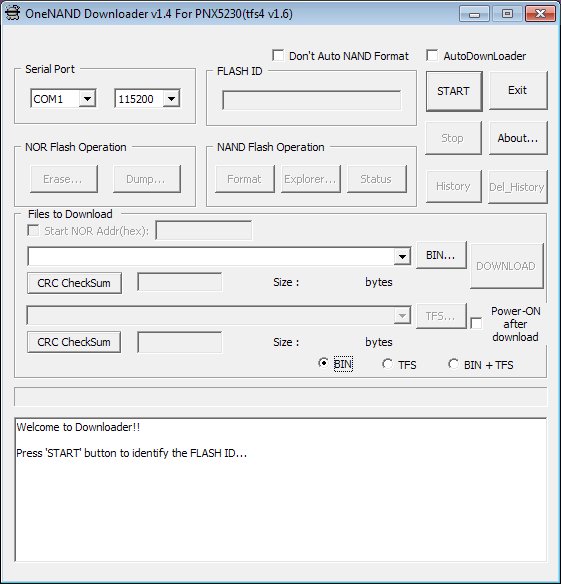Click the FLASH ID text field
561x584 pixels.
[x=312, y=100]
